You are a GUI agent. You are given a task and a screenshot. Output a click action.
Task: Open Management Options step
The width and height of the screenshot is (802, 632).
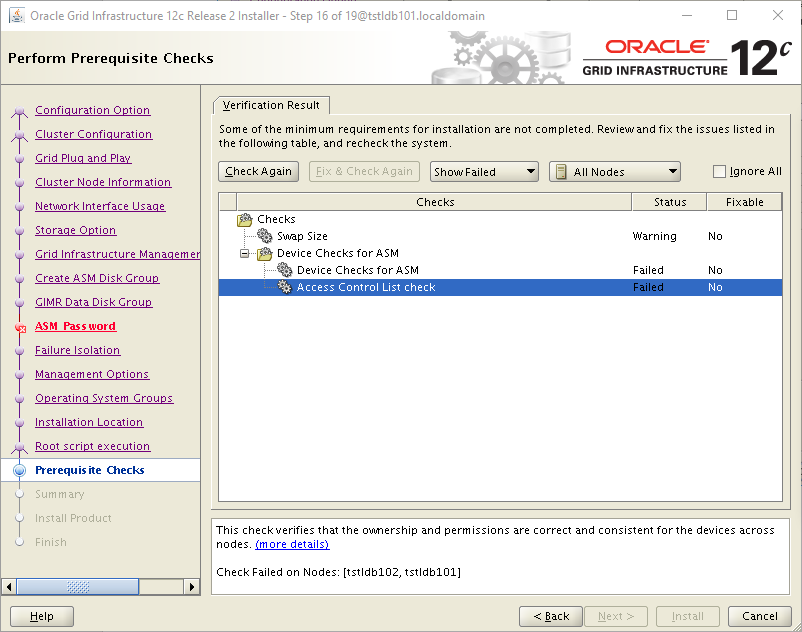click(92, 374)
